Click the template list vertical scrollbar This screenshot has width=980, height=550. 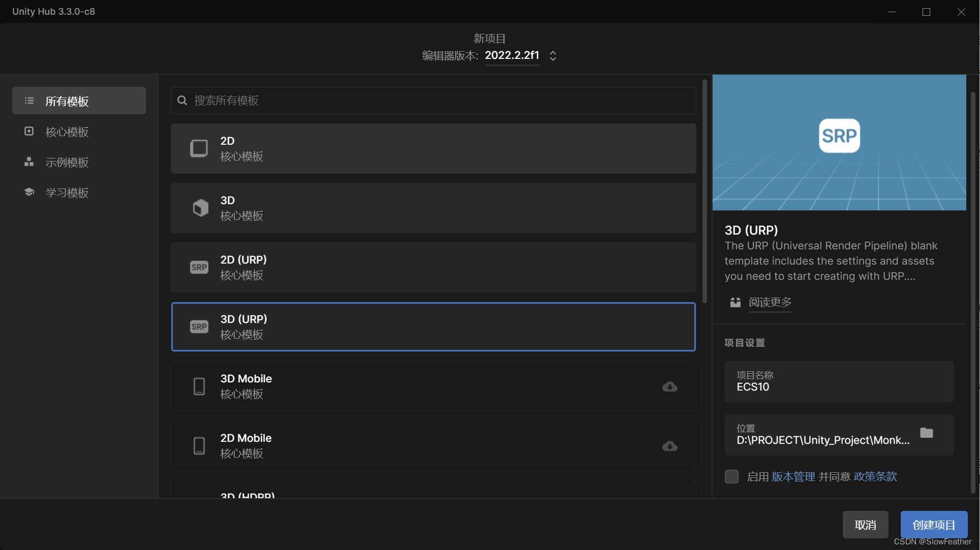pyautogui.click(x=705, y=191)
